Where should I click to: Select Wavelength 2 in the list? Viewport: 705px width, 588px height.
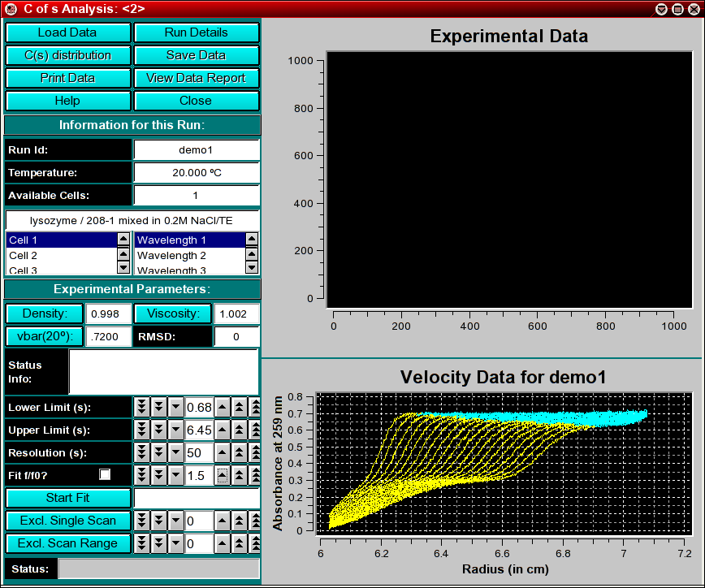point(188,255)
